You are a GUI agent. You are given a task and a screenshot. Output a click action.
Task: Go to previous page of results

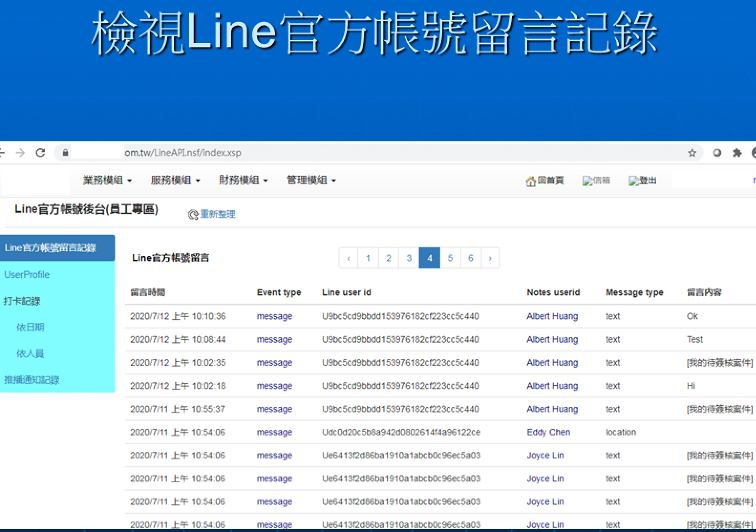pyautogui.click(x=349, y=258)
